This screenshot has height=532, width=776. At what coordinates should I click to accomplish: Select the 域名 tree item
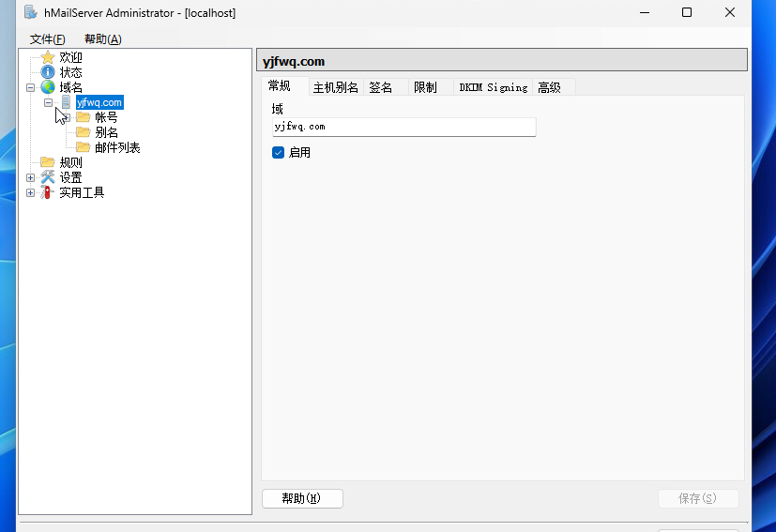70,87
